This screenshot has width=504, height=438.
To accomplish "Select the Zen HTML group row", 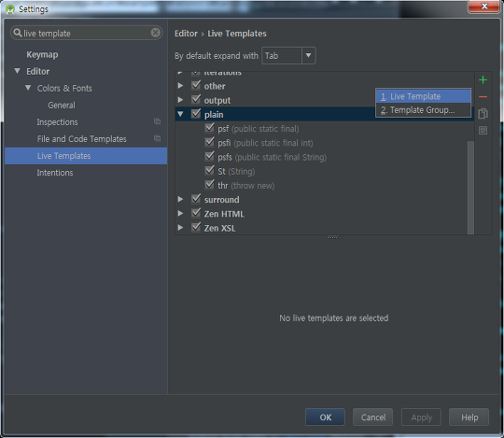I will (x=325, y=214).
